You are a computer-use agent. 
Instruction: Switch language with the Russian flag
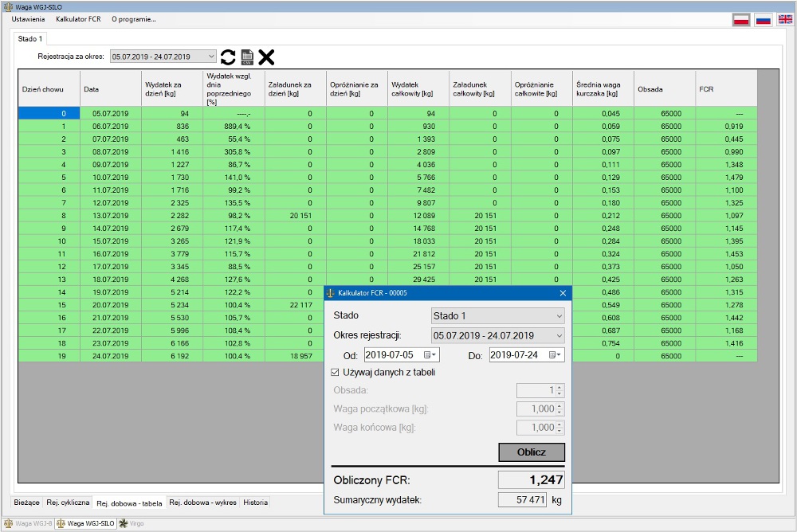coord(763,19)
